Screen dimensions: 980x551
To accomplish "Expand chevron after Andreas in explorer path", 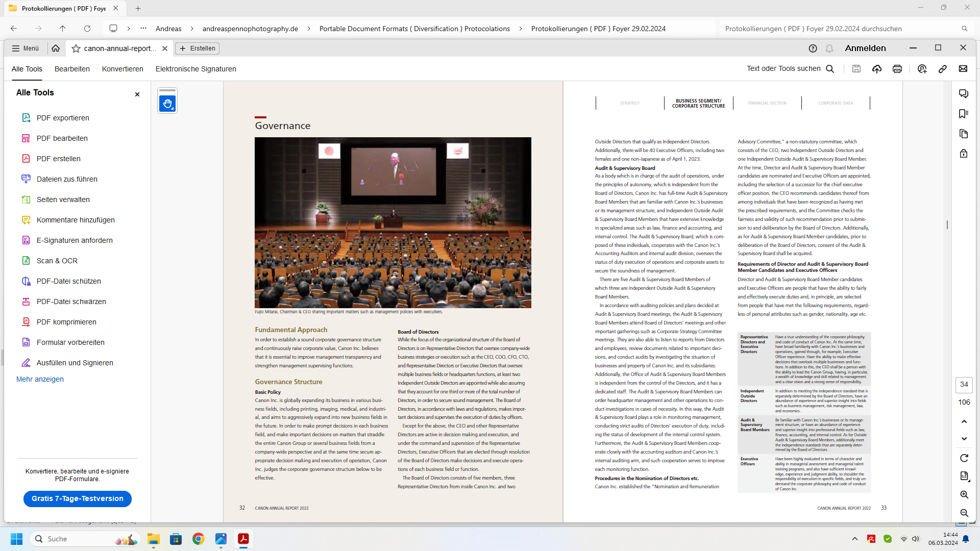I will click(192, 29).
